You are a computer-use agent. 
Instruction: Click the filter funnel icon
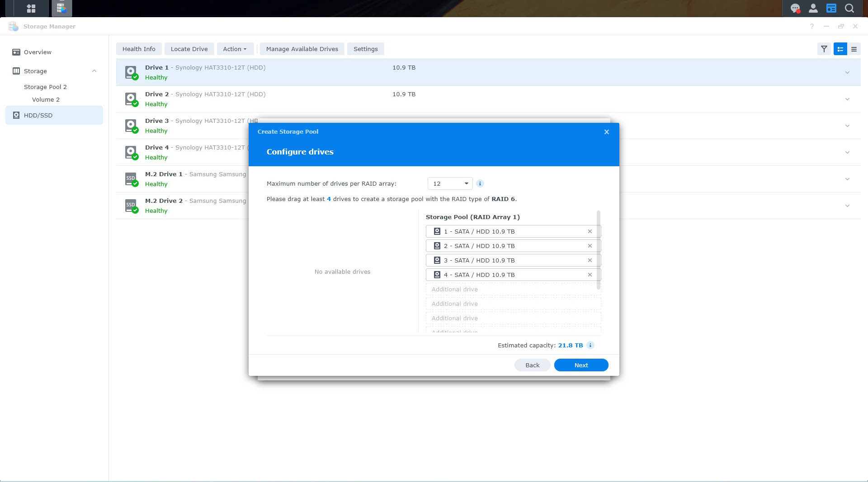[824, 49]
